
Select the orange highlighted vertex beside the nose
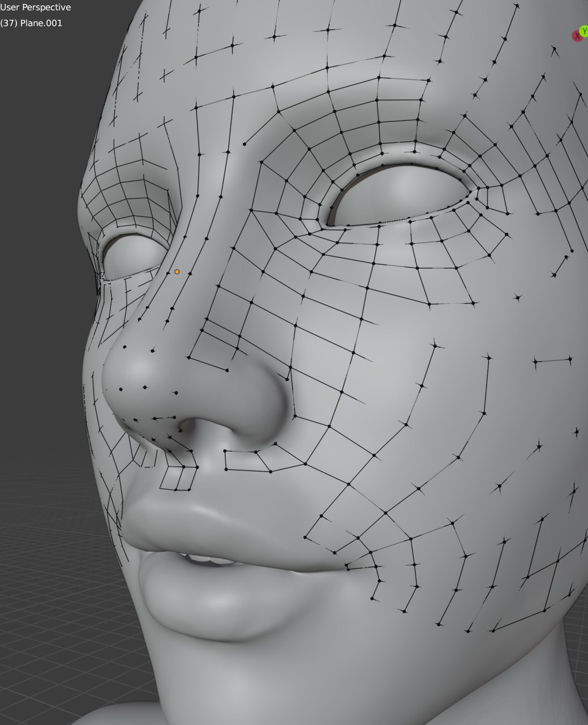click(x=177, y=272)
